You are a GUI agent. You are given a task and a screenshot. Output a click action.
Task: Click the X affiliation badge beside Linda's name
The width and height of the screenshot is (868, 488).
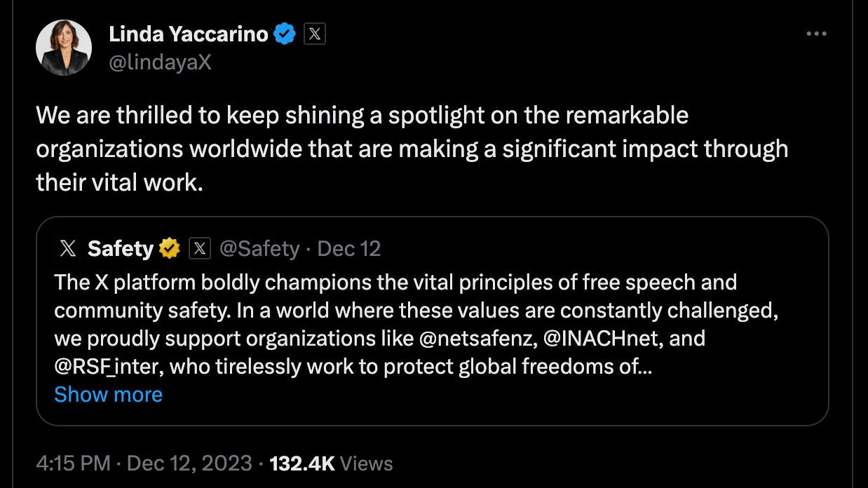coord(315,34)
